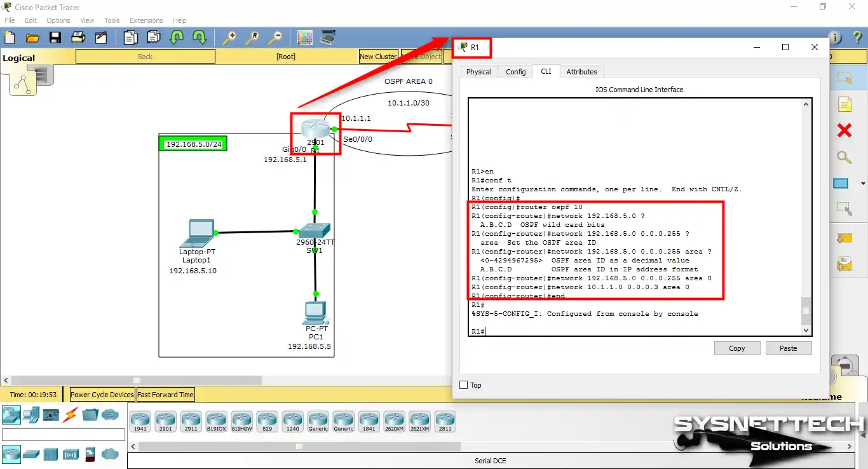The width and height of the screenshot is (868, 469).
Task: Pick the 2811 router model
Action: pyautogui.click(x=445, y=422)
